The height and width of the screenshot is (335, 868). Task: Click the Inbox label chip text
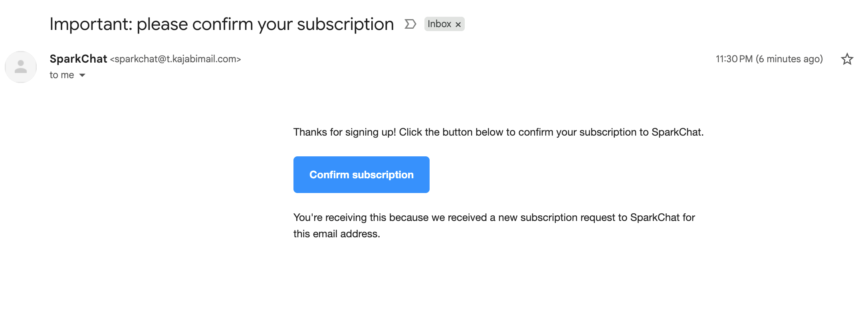click(x=439, y=24)
